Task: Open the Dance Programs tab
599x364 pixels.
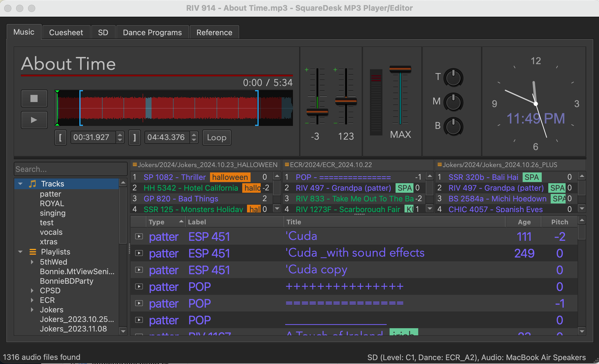Action: click(x=152, y=32)
